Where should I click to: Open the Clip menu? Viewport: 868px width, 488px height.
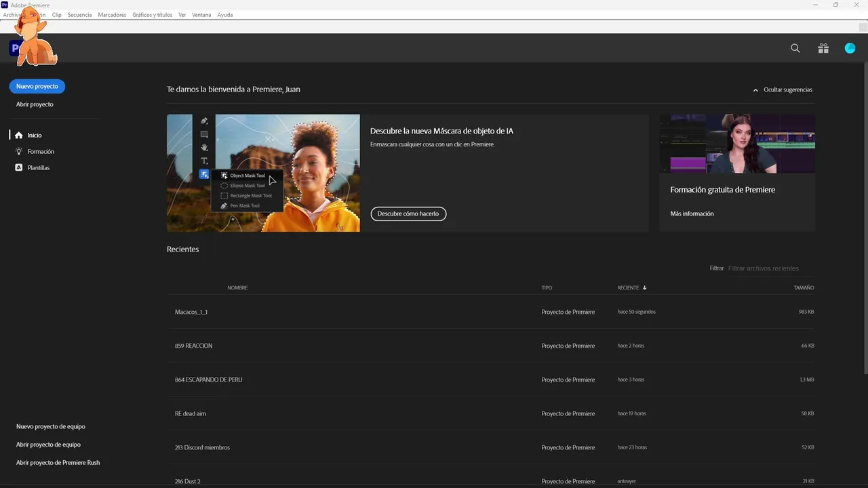pos(56,15)
